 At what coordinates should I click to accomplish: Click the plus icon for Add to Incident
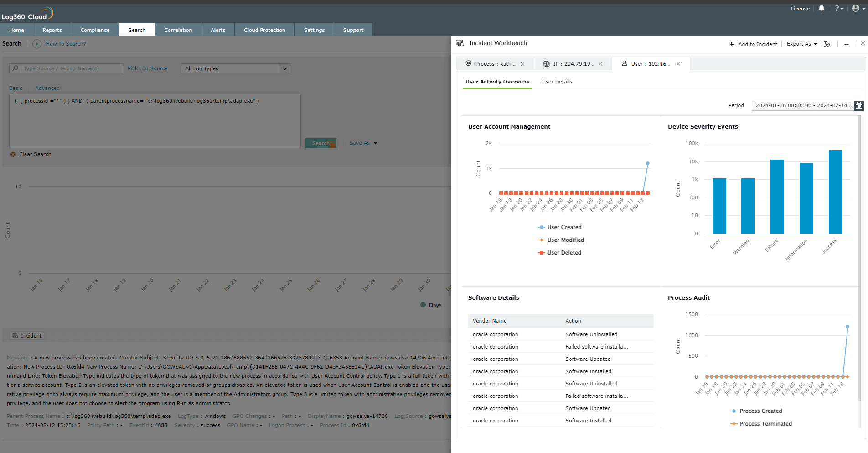tap(732, 44)
